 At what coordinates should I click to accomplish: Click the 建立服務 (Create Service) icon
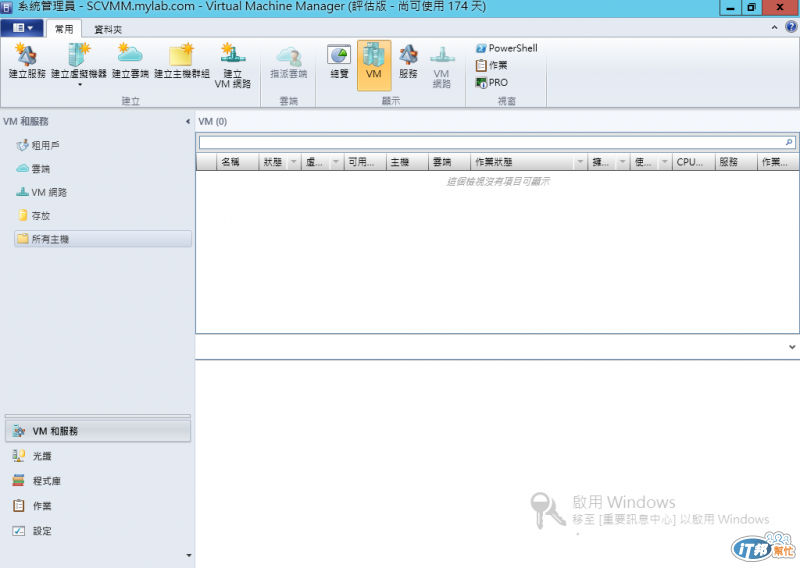pyautogui.click(x=27, y=55)
